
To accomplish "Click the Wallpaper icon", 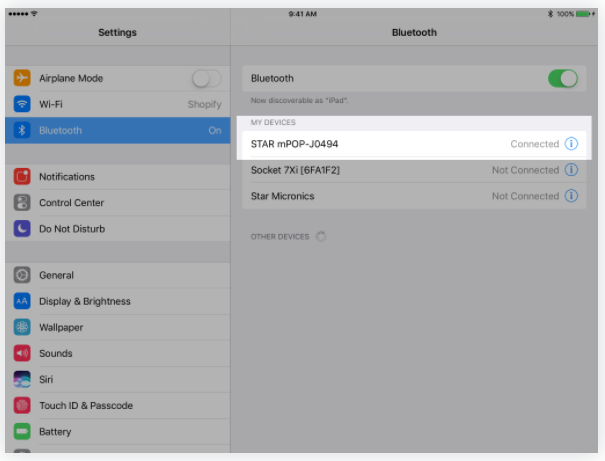I will 22,327.
